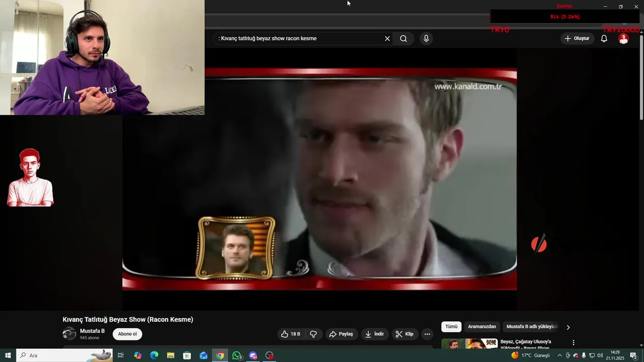This screenshot has width=644, height=362.
Task: Download the video with İndir
Action: [x=374, y=334]
